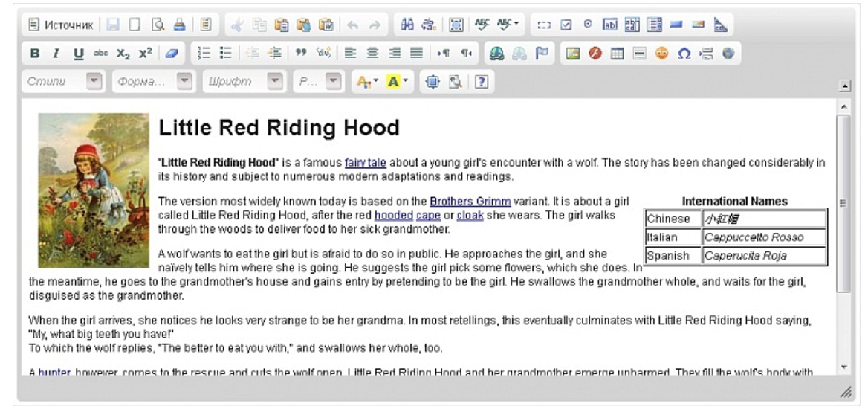The image size is (868, 415).
Task: Toggle Superscript formatting
Action: [145, 54]
